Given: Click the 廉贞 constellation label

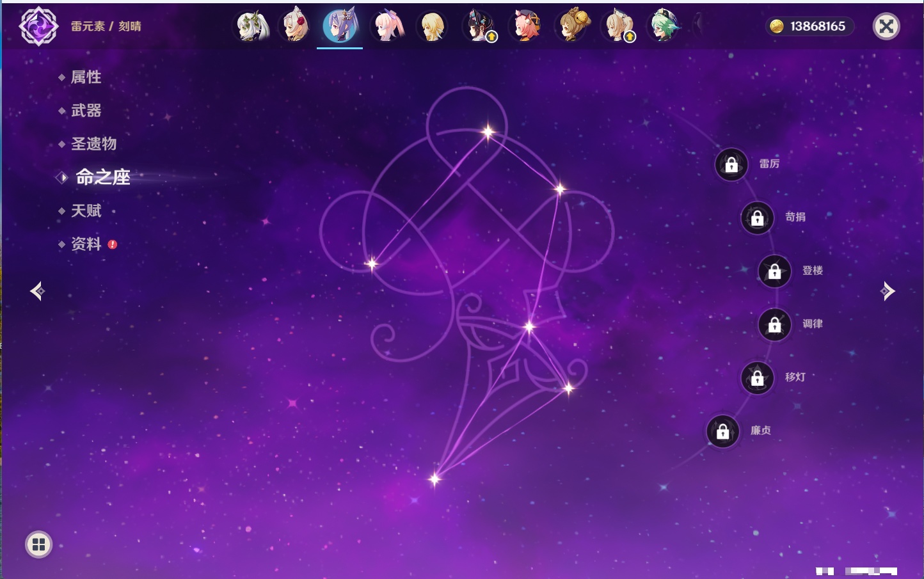Looking at the screenshot, I should [761, 431].
